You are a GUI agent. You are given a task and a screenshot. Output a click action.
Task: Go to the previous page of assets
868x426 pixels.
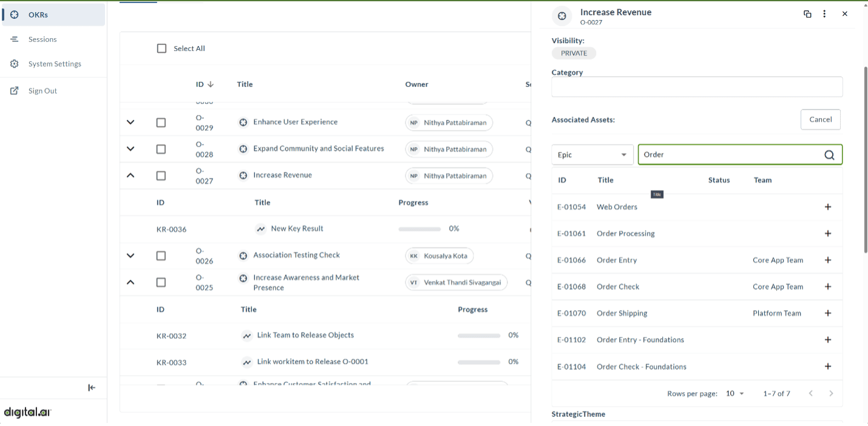[x=811, y=394]
